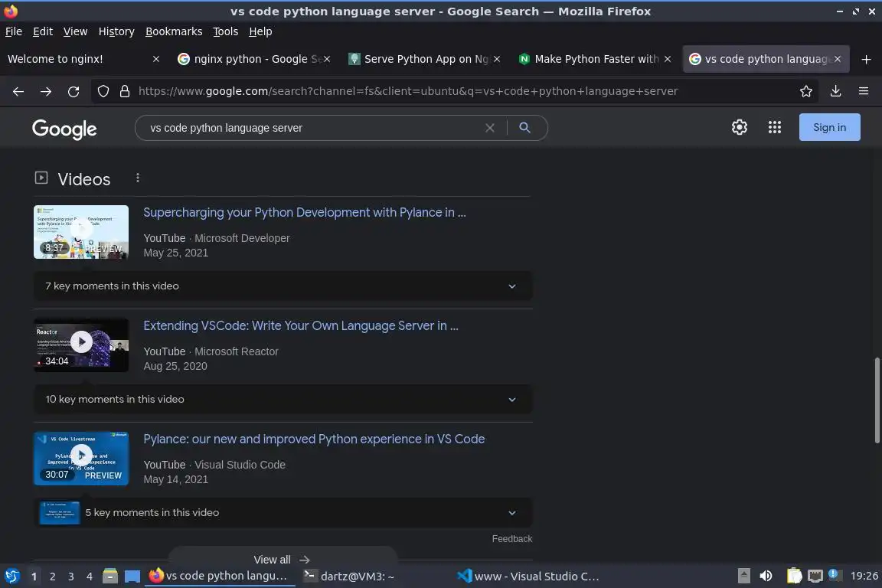Close the Welcome to nginx tab
Image resolution: width=882 pixels, height=588 pixels.
click(x=156, y=59)
